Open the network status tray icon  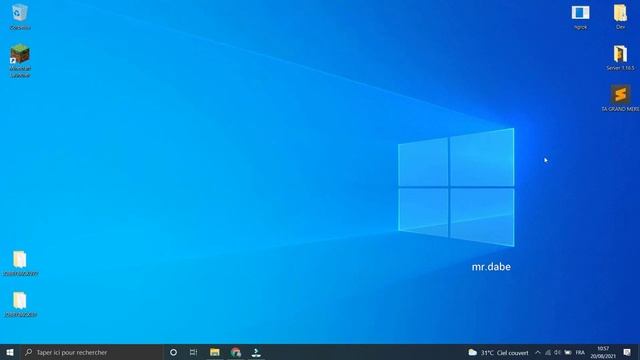548,352
